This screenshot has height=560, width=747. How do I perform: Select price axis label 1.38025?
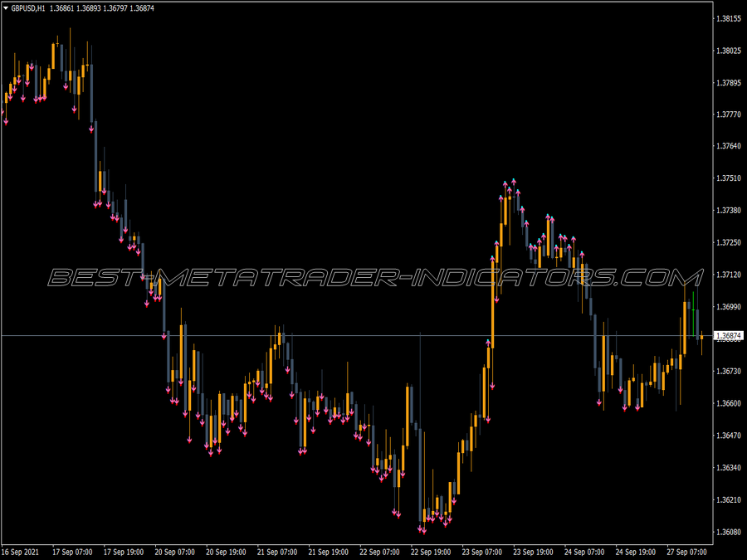[x=729, y=51]
